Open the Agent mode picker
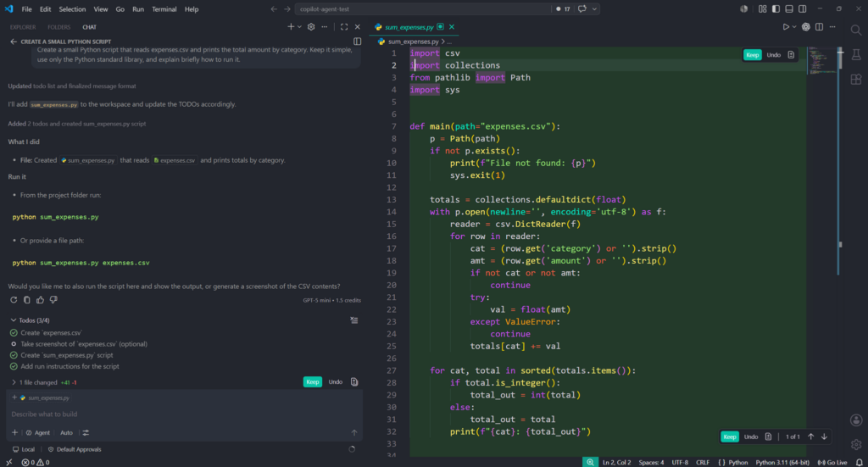868x467 pixels. [x=38, y=433]
